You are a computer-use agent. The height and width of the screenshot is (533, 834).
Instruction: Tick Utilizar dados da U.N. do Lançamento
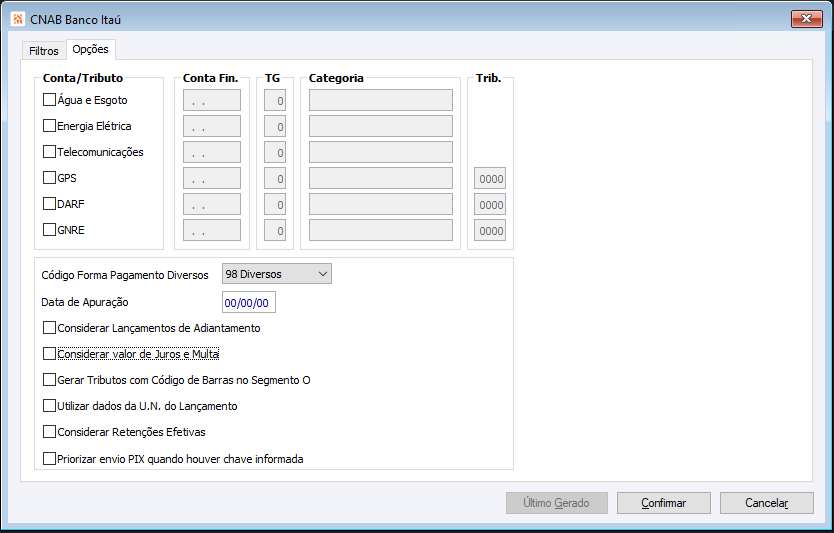tap(49, 406)
